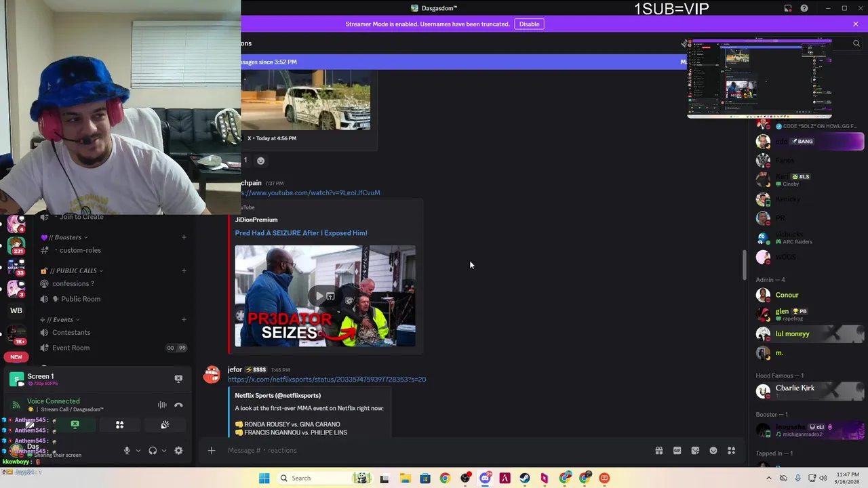Disable Streamer Mode in the purple banner
868x488 pixels.
[x=529, y=24]
